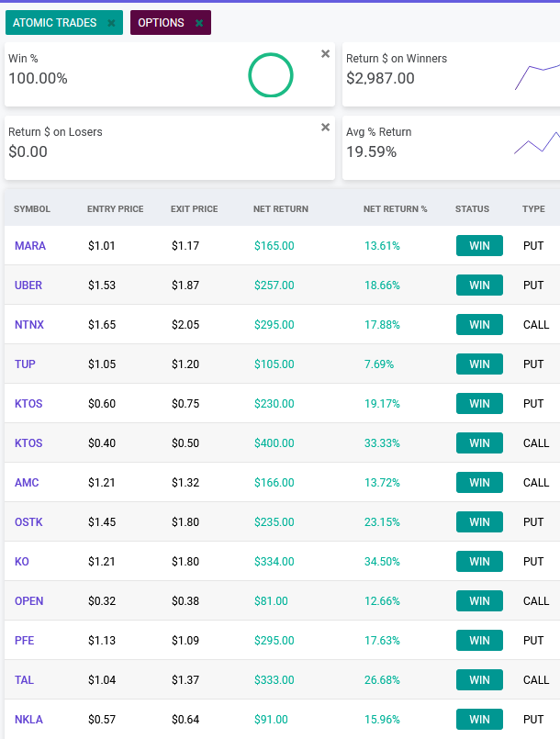560x739 pixels.
Task: Click the WIN badge for UBER
Action: tap(479, 286)
